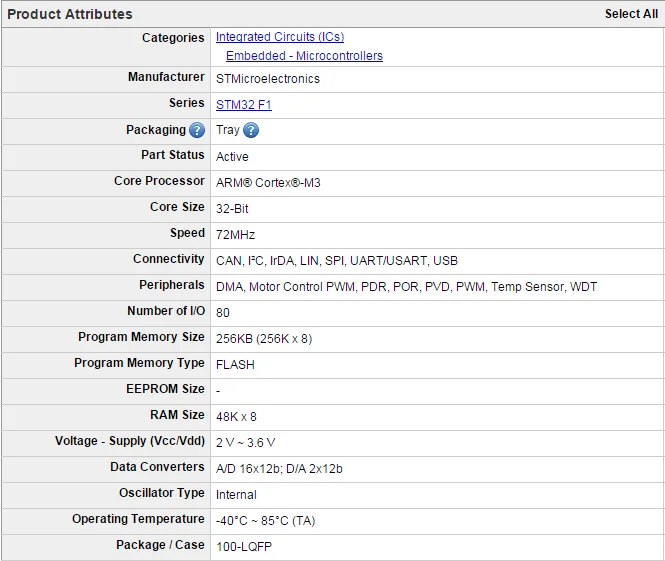The width and height of the screenshot is (665, 561).
Task: Follow the STM32 F1 series link
Action: 243,104
